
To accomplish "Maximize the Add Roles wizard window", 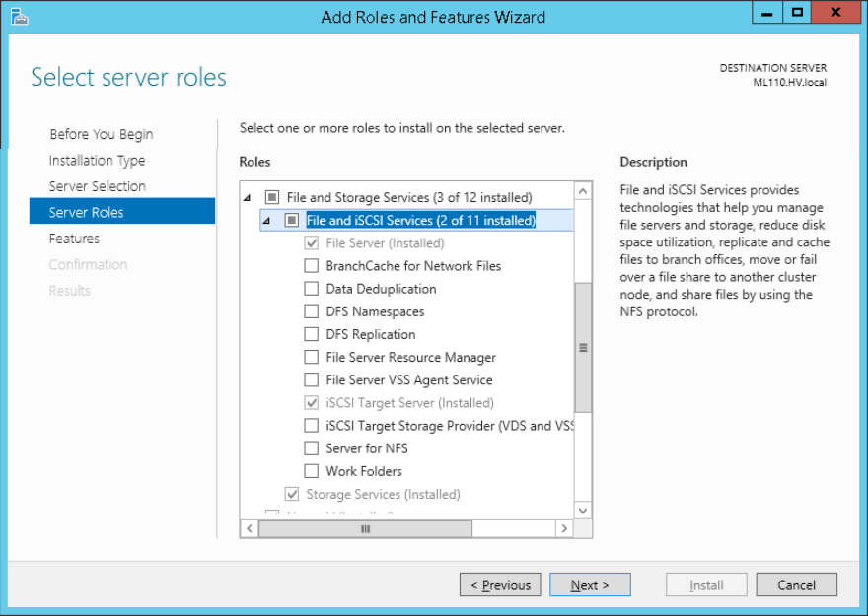I will [x=797, y=12].
